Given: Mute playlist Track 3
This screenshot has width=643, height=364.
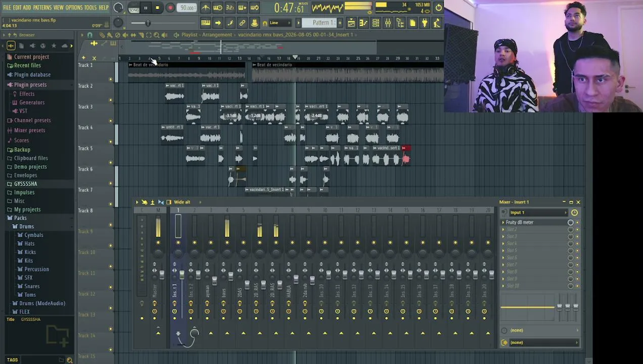Looking at the screenshot, I should click(111, 120).
